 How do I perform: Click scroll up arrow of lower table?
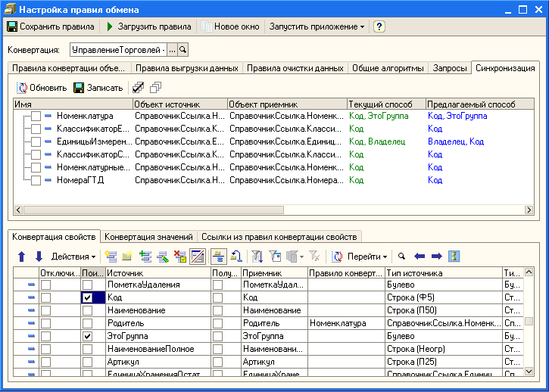529,272
